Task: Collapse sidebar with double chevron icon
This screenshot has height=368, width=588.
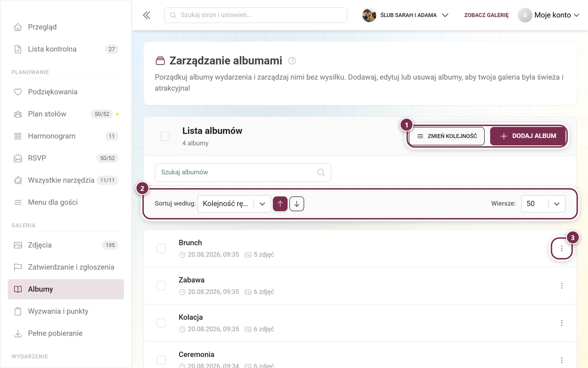Action: point(147,15)
